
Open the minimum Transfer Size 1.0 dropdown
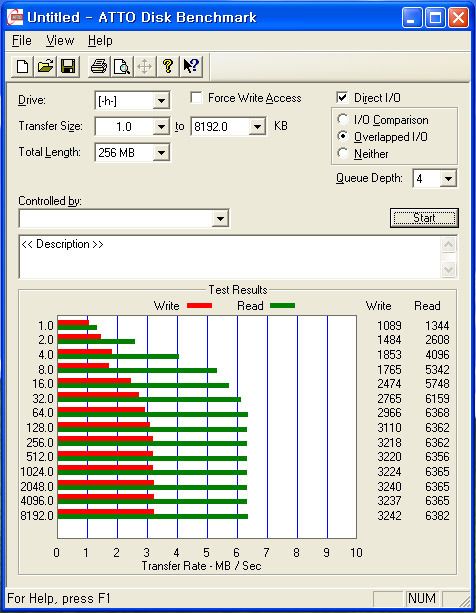click(x=161, y=127)
